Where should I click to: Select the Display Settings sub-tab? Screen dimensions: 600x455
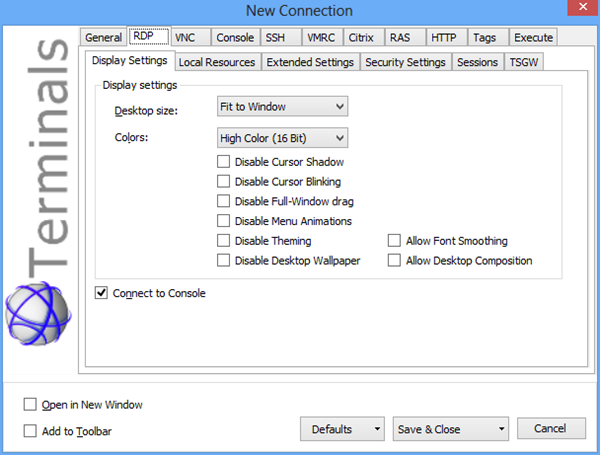point(130,60)
